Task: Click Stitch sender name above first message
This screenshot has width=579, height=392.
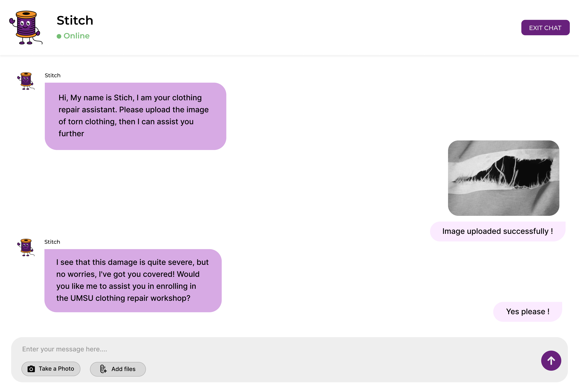Action: click(x=53, y=75)
